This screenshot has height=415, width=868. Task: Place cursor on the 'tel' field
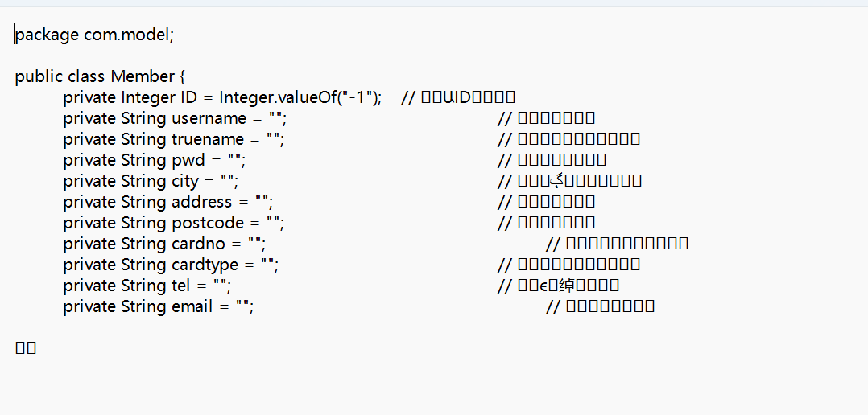click(181, 286)
